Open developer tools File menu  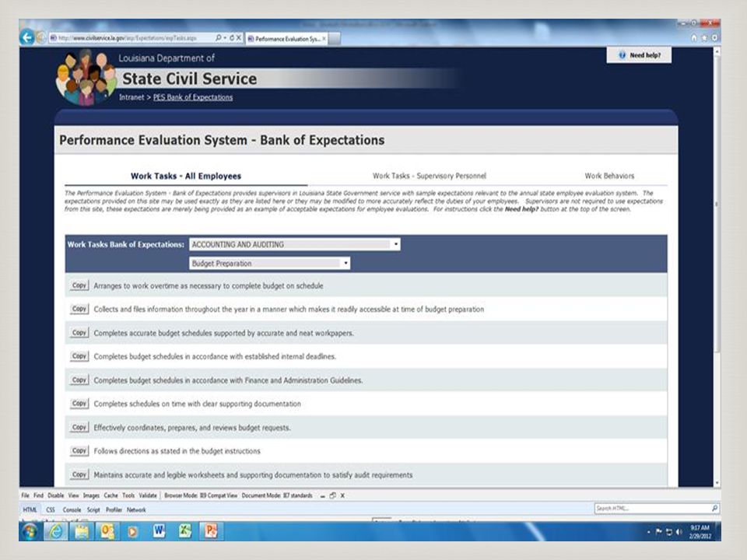coord(25,495)
